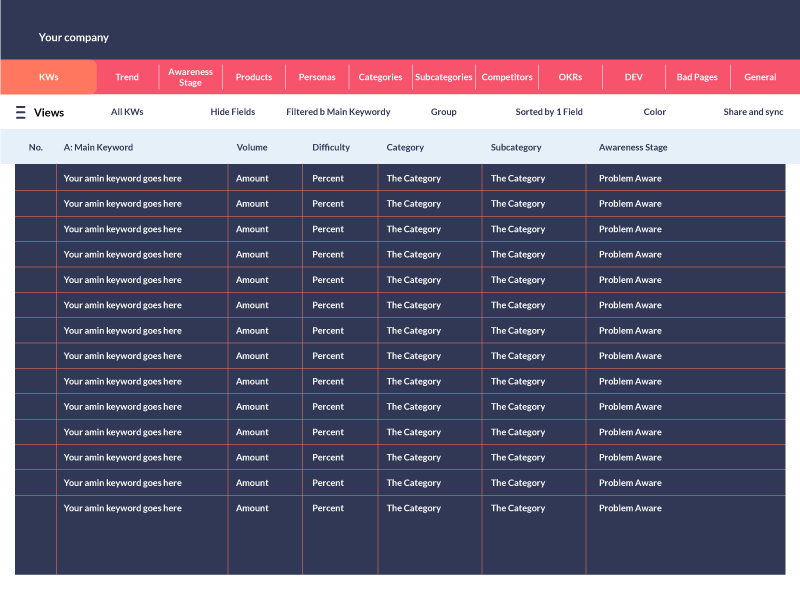Click the Share and sync button
Image resolution: width=800 pixels, height=600 pixels.
pos(753,112)
